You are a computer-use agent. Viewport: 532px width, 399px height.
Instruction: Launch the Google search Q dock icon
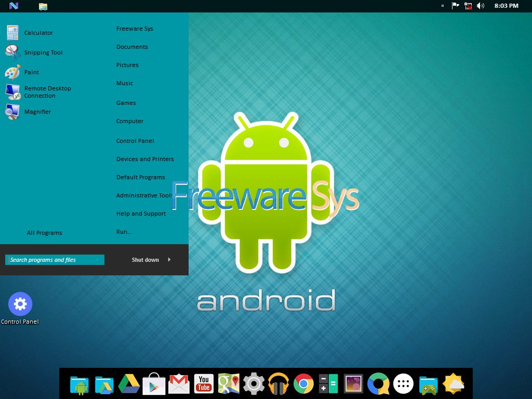point(378,384)
